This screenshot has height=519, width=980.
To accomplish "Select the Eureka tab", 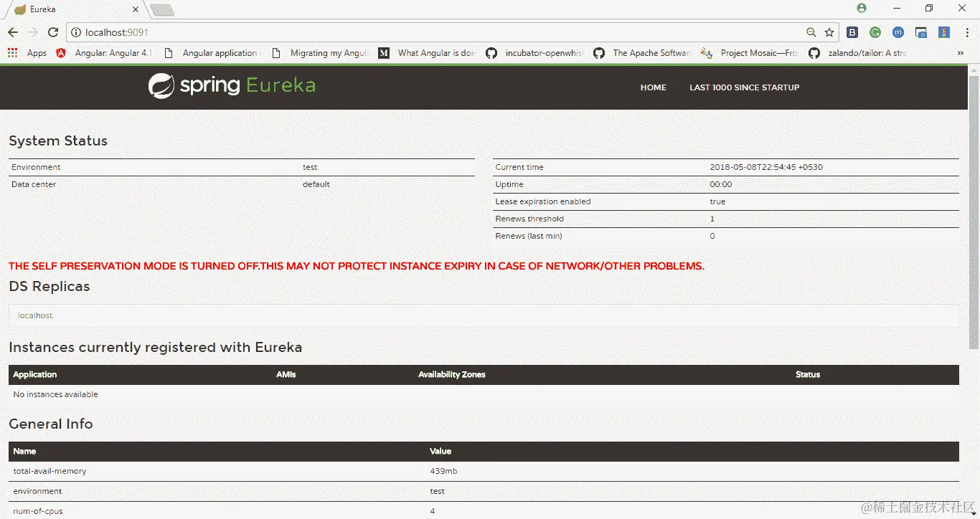I will click(x=75, y=9).
